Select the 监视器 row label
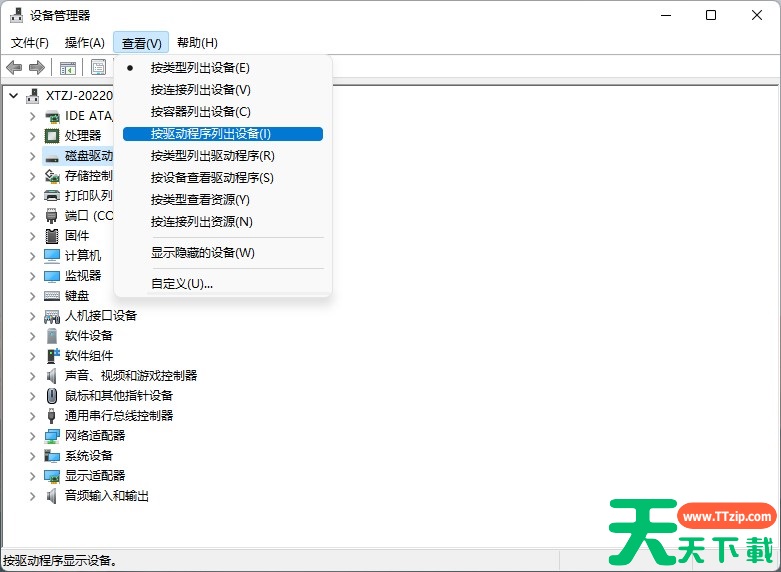This screenshot has width=781, height=572. (x=83, y=276)
